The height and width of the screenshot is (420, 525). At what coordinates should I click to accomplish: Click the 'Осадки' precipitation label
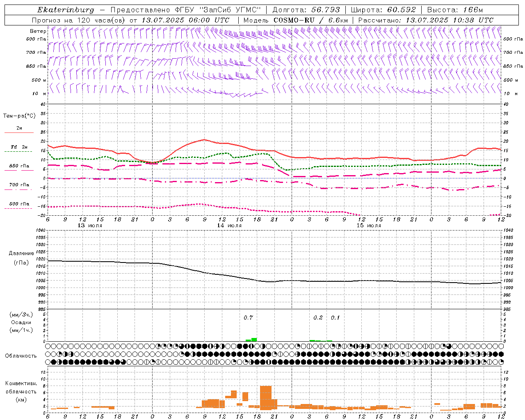(x=21, y=322)
